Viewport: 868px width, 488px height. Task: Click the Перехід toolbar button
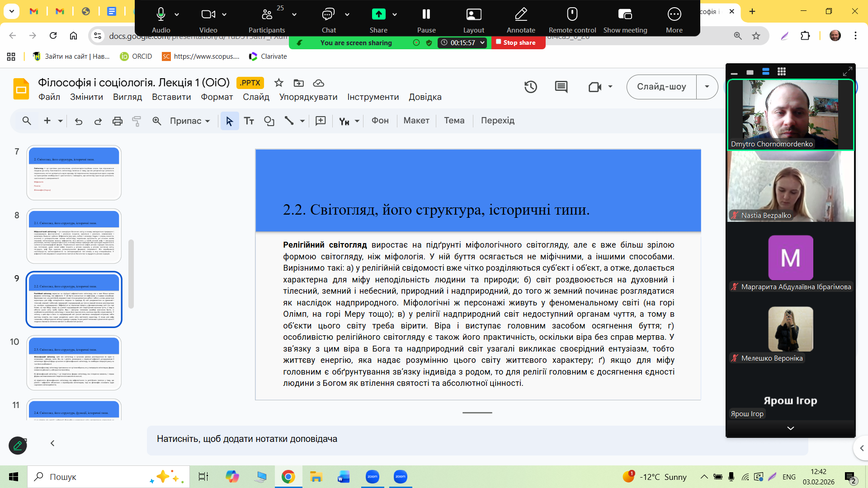(497, 121)
